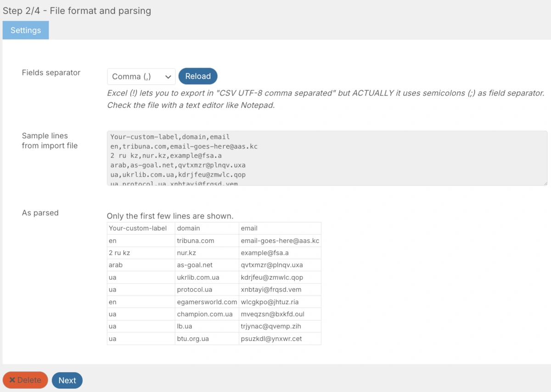Click the 'Sample lines from import file' label
Screen dimensions: 551x392
tap(50, 140)
